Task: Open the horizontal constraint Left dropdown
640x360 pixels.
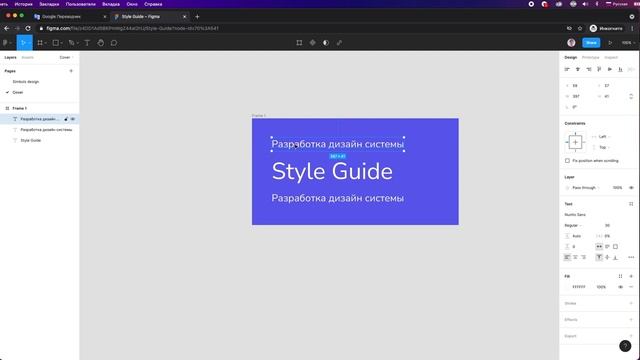Action: (604, 137)
